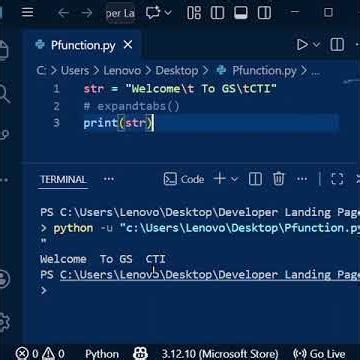
Task: Toggle the primary side bar
Action: coord(217,13)
